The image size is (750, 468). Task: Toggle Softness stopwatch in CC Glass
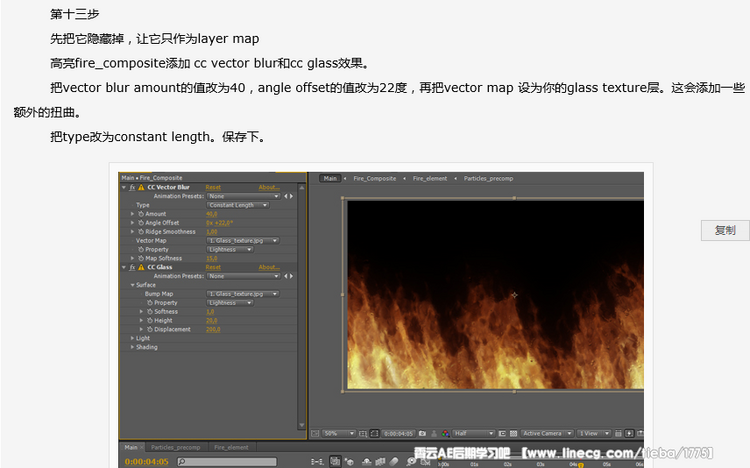click(150, 312)
